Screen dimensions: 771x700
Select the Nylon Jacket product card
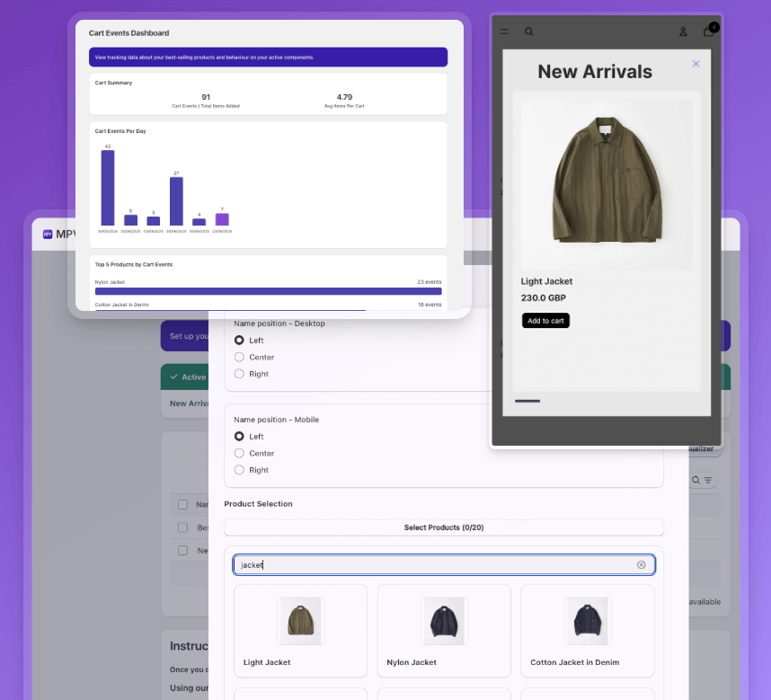click(x=444, y=630)
